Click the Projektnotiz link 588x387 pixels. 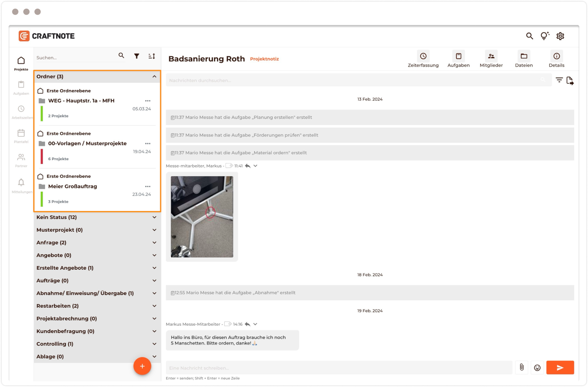tap(264, 59)
